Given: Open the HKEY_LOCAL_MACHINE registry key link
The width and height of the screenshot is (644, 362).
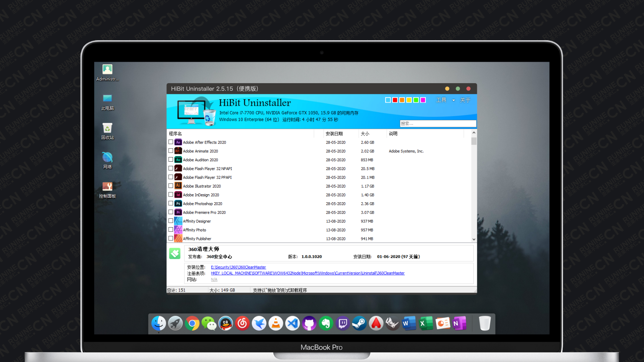Looking at the screenshot, I should pos(307,273).
